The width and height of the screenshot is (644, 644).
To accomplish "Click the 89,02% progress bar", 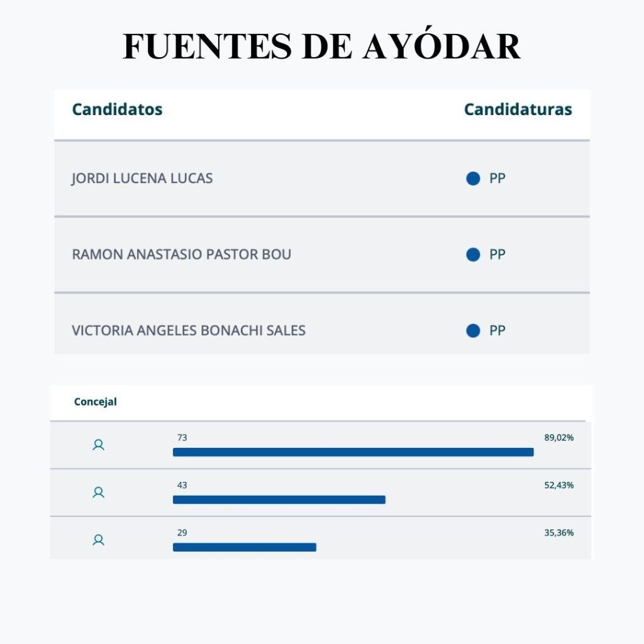I will 353,452.
